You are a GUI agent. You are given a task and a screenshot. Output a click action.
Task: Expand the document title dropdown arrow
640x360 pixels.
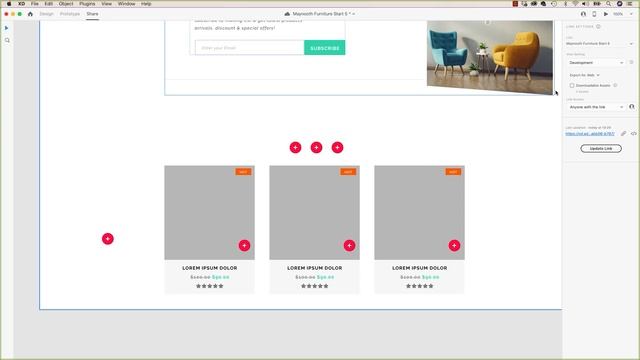click(353, 14)
